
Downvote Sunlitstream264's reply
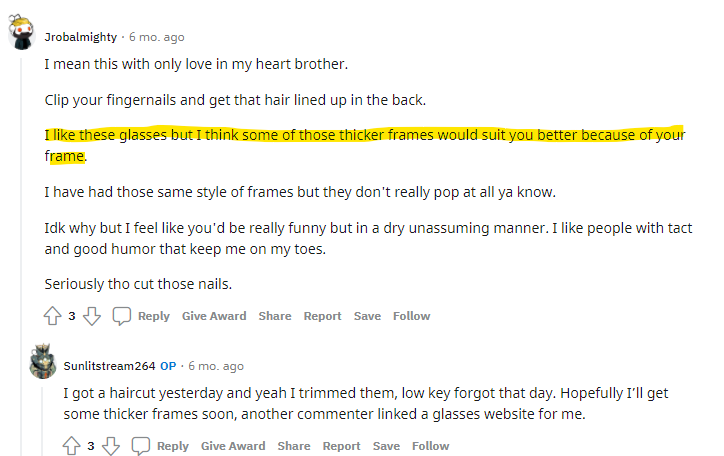pyautogui.click(x=110, y=446)
